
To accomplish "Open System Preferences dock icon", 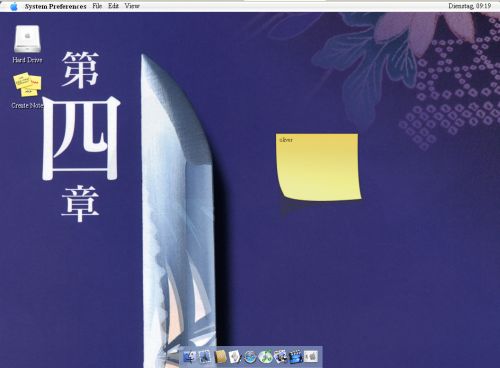I will (x=311, y=357).
